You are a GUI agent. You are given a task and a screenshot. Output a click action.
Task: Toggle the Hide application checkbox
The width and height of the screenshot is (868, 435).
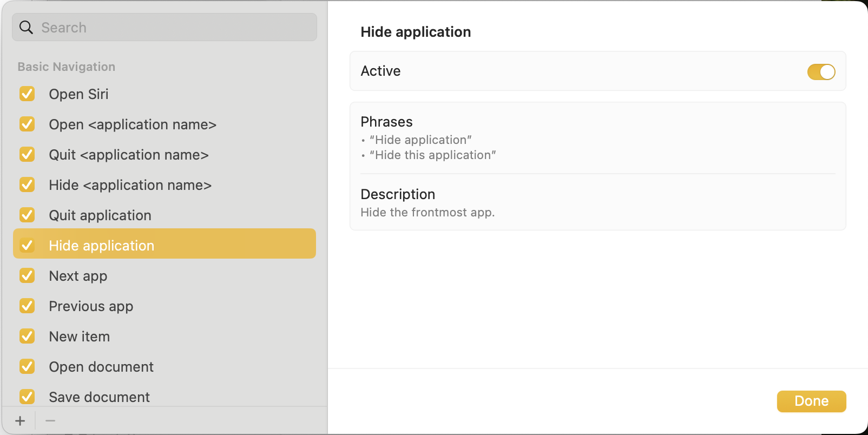coord(27,246)
